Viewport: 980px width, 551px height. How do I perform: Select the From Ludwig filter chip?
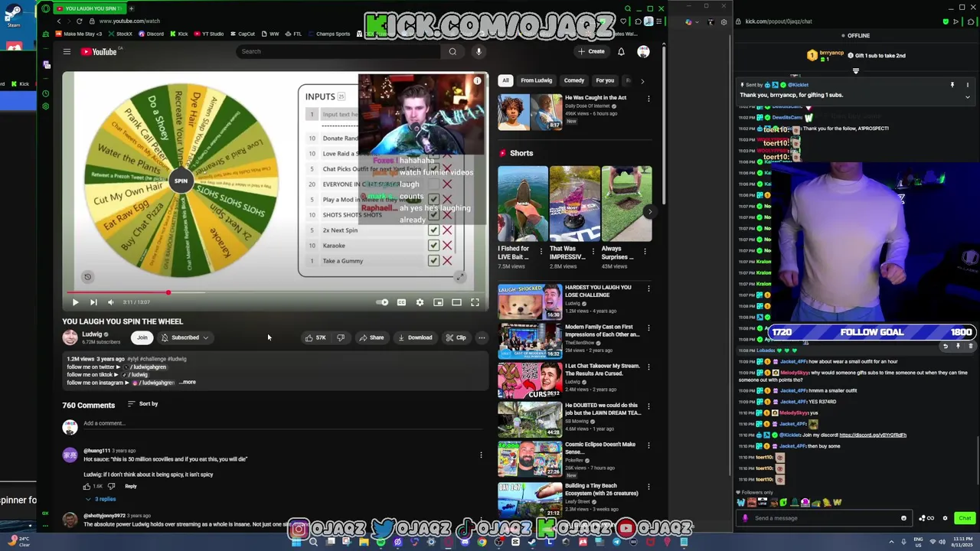536,80
